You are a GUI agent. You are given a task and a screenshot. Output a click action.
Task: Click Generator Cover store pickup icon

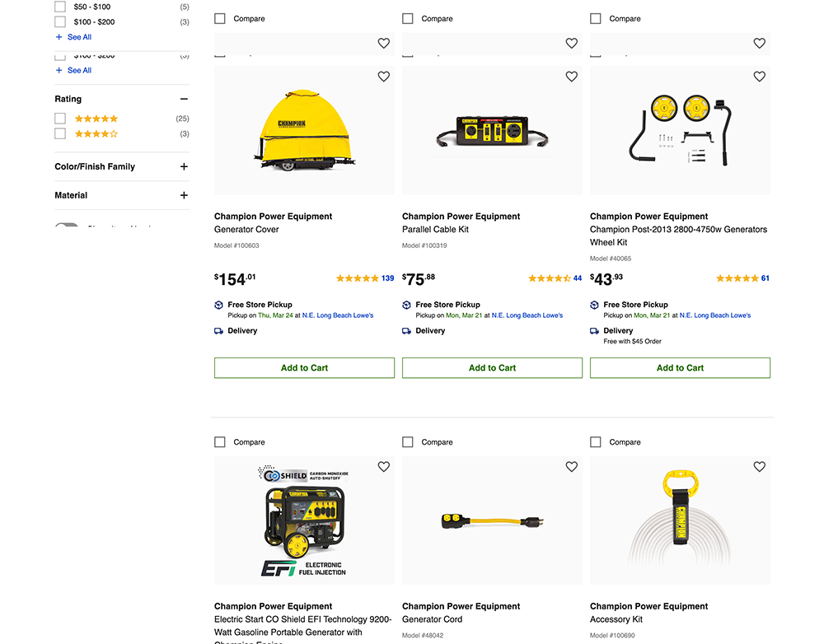coord(218,306)
